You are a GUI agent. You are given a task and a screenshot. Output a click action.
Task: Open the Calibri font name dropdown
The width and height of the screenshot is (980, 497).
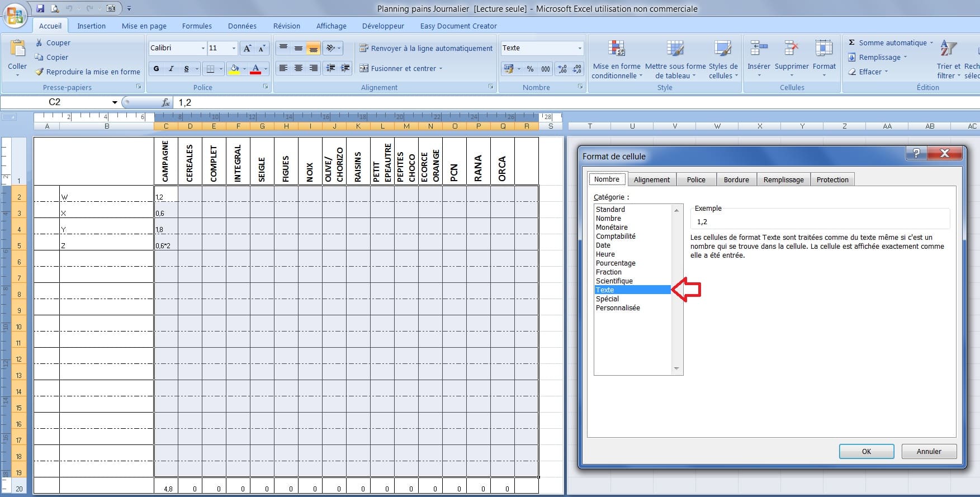[203, 49]
